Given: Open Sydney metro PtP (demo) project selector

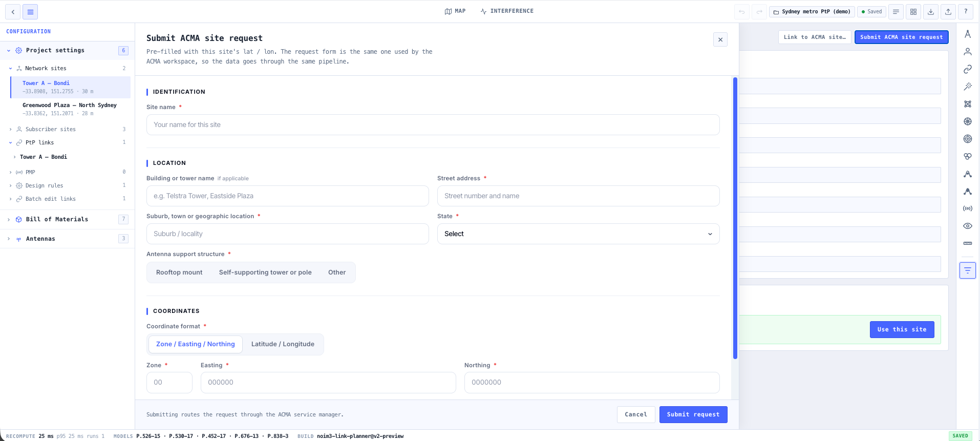Looking at the screenshot, I should click(812, 12).
